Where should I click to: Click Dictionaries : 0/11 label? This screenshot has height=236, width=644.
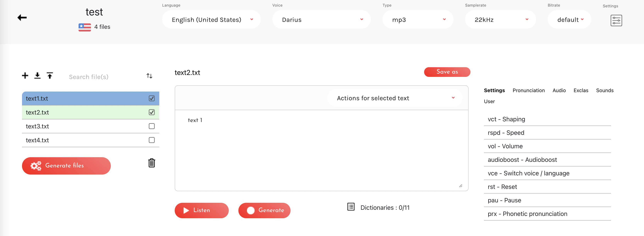pyautogui.click(x=385, y=207)
